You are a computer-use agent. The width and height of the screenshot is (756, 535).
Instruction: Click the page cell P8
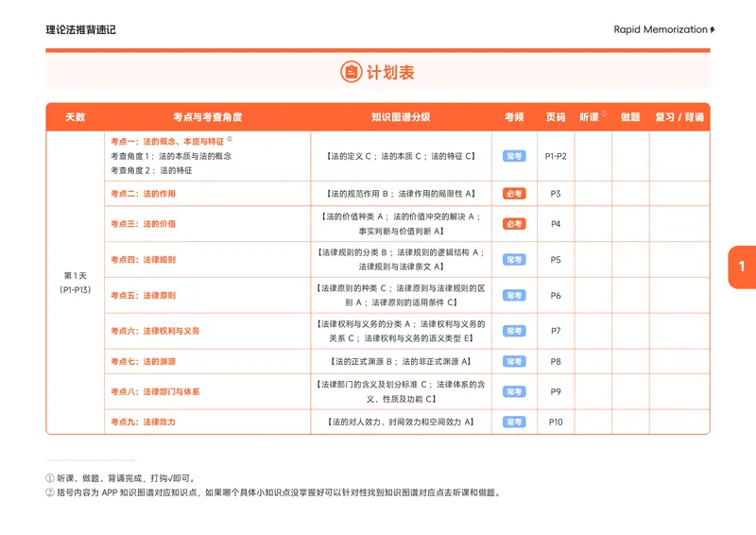click(x=556, y=361)
